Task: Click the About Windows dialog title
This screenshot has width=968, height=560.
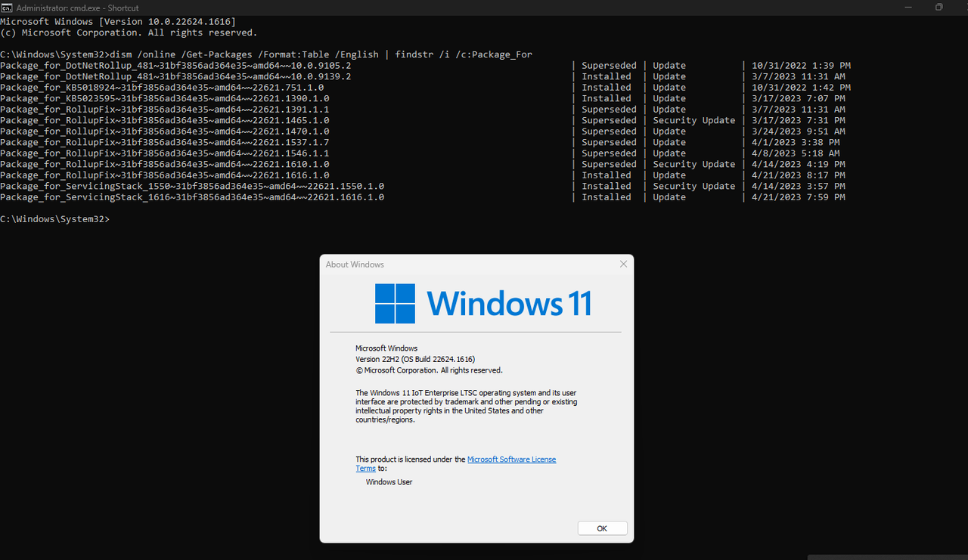Action: (x=355, y=265)
